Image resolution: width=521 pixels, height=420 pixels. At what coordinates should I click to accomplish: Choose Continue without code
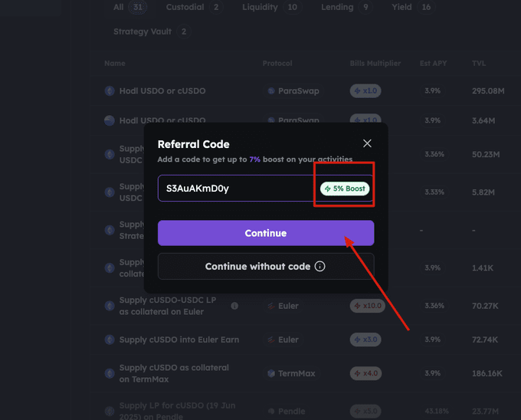[266, 266]
